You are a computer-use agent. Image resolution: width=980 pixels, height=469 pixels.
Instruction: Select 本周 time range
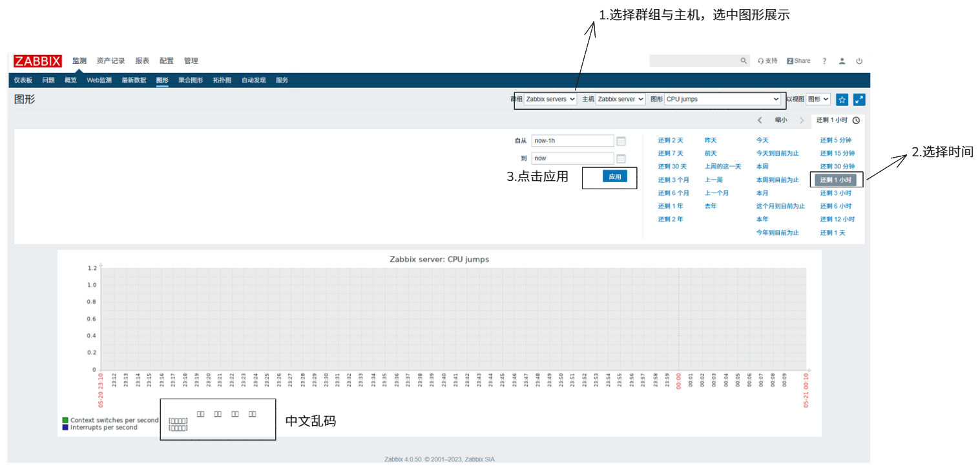[x=762, y=167]
